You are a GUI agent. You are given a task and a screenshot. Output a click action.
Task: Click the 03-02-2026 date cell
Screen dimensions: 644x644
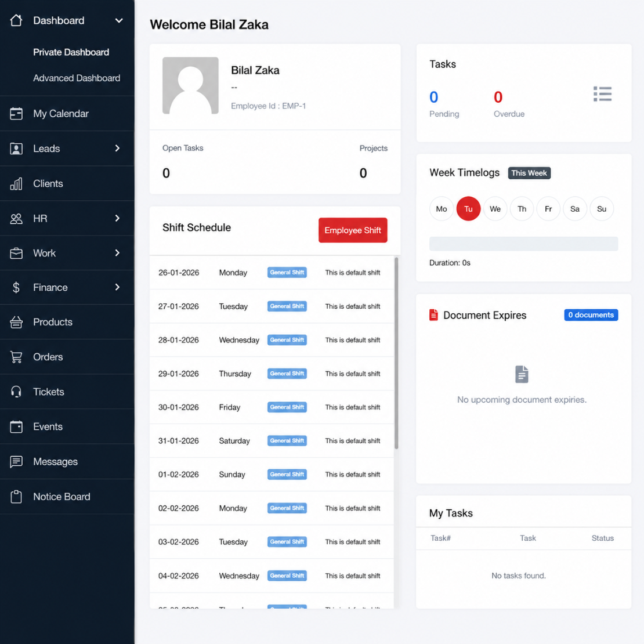(x=179, y=542)
